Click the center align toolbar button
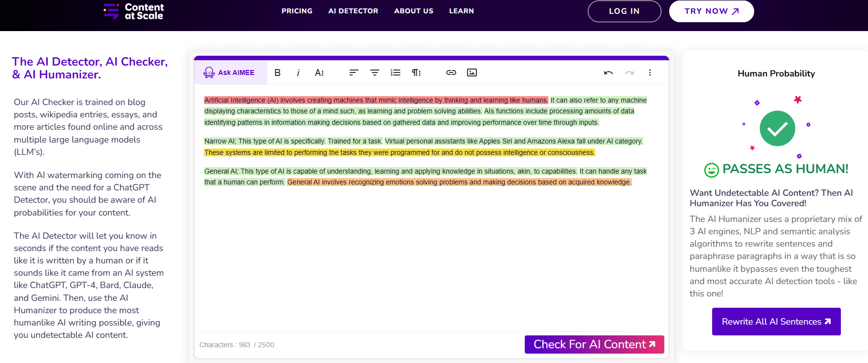The image size is (868, 363). tap(375, 73)
